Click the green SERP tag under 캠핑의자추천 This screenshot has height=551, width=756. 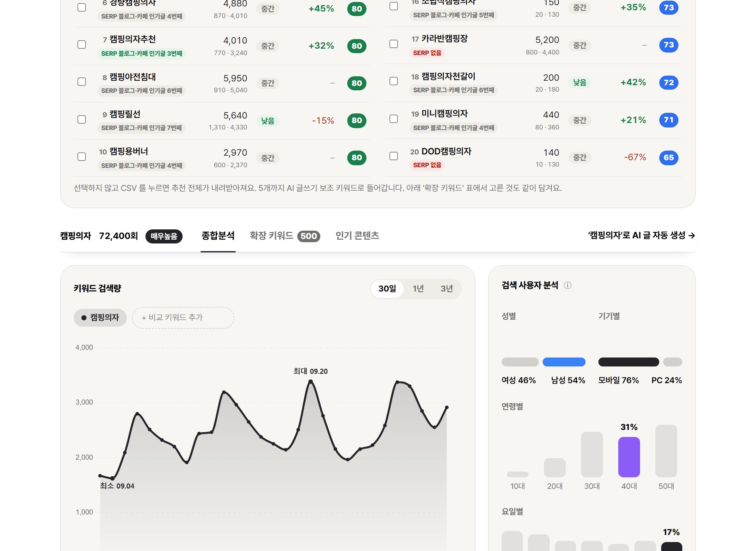(142, 53)
